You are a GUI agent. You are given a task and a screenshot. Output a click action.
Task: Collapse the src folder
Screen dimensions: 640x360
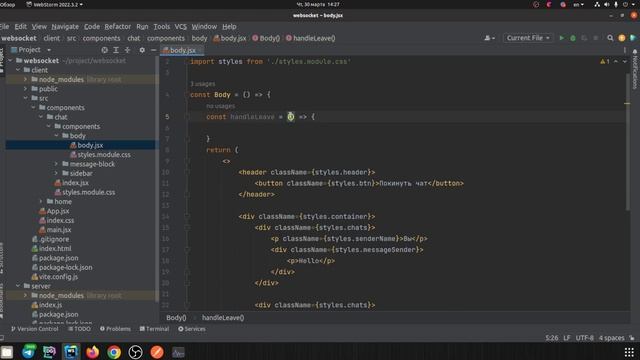(26, 98)
